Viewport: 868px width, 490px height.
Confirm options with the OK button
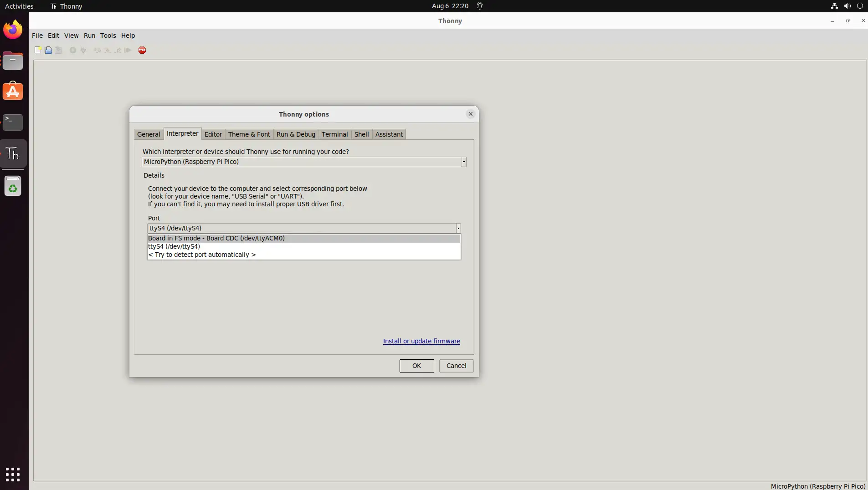[x=416, y=366]
